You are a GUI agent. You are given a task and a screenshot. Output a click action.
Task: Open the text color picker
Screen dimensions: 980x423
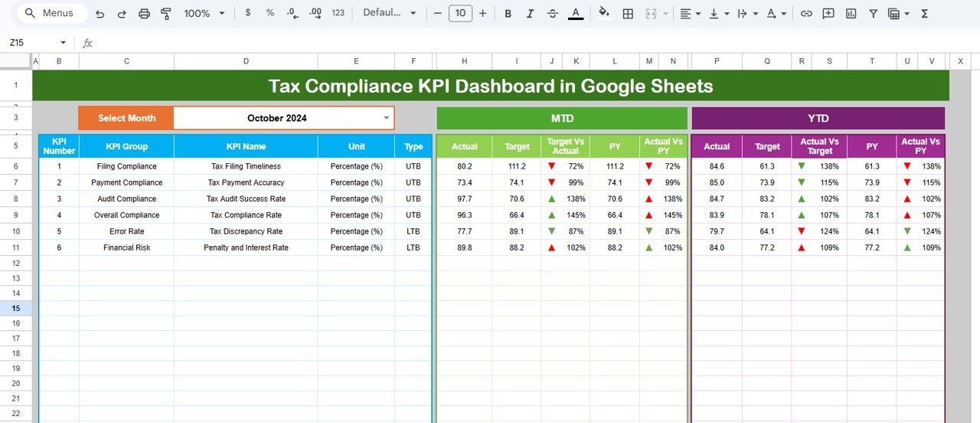pyautogui.click(x=576, y=13)
